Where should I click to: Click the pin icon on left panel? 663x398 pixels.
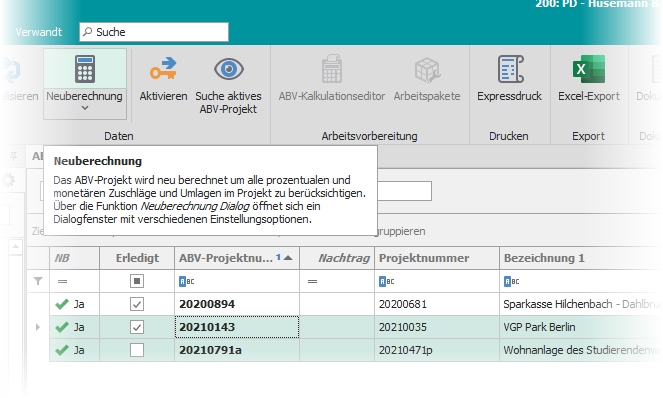coord(14,156)
